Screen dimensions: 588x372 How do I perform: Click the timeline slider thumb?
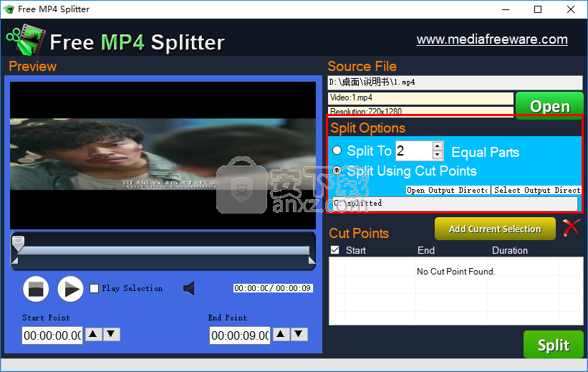coord(18,243)
